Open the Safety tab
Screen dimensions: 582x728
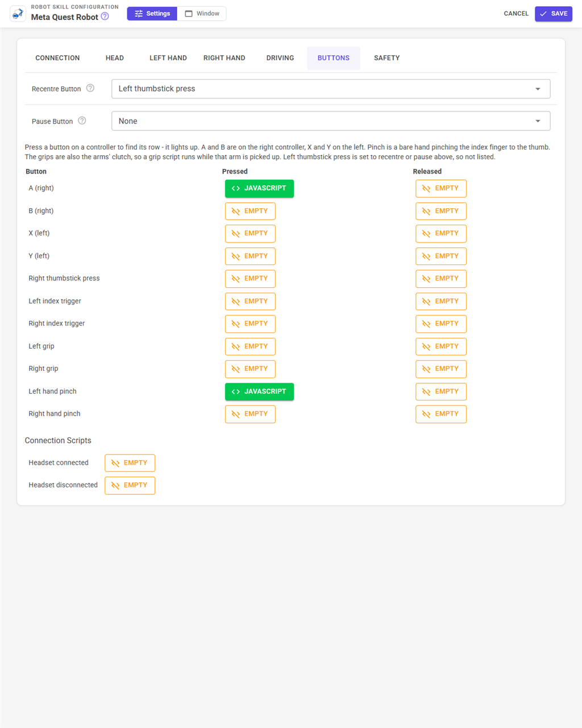pyautogui.click(x=387, y=58)
